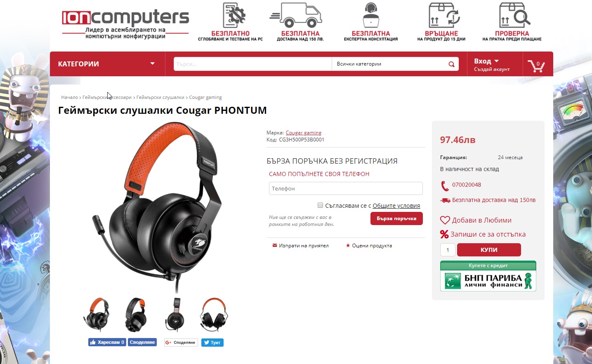The width and height of the screenshot is (592, 364).
Task: Click the free PC assembly icon
Action: (234, 15)
